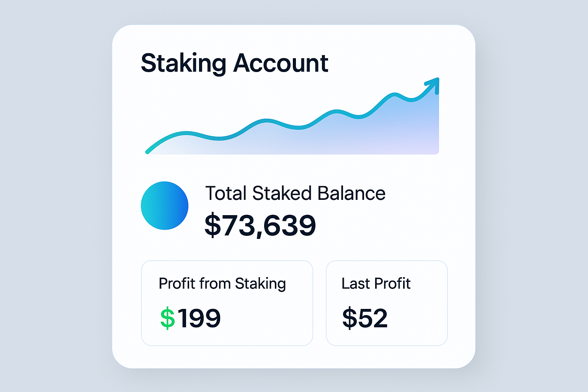Click the highest peak of the chart

(x=394, y=94)
